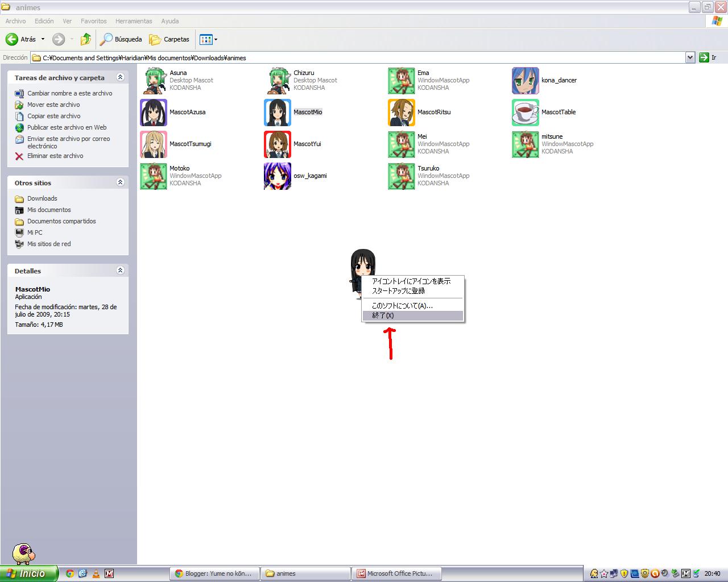Select the MascotTable teacup icon

tap(526, 113)
